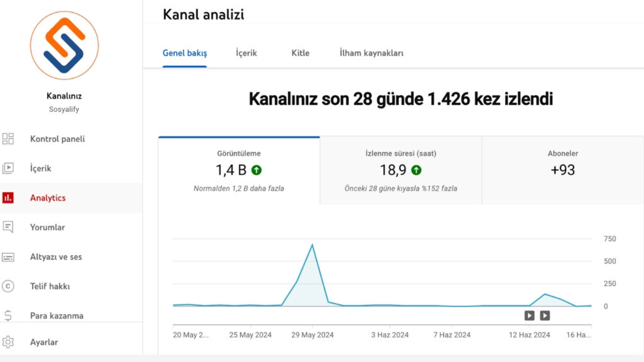Open the Ayarlar gear icon
The width and height of the screenshot is (644, 362).
(8, 342)
